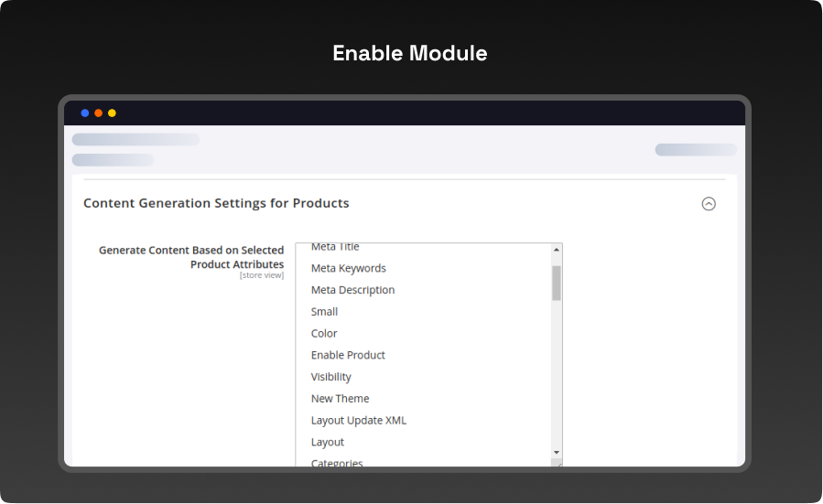The height and width of the screenshot is (504, 823).
Task: Click the Content Generation Settings for Products heading
Action: 216,203
